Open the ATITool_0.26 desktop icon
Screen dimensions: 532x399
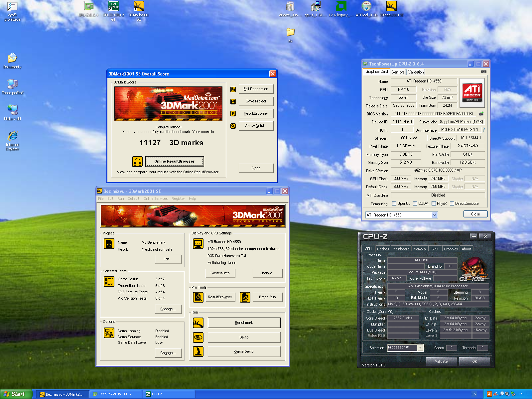tap(366, 9)
